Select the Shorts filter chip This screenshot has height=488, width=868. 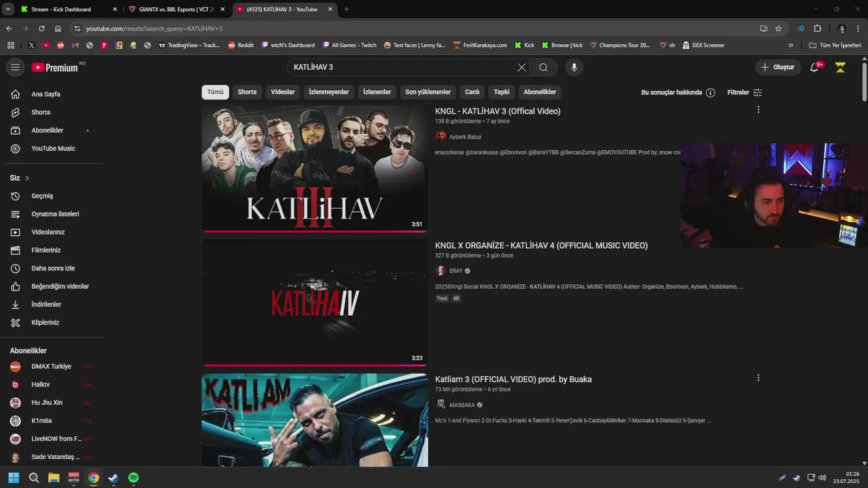[x=247, y=92]
